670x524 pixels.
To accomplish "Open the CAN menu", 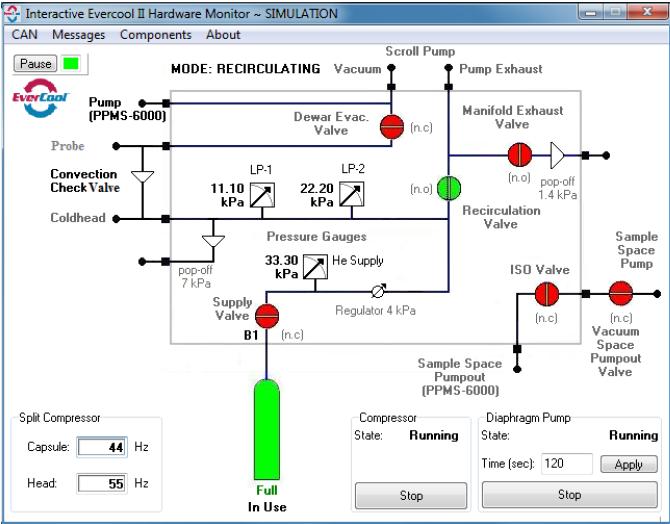I will pyautogui.click(x=24, y=35).
